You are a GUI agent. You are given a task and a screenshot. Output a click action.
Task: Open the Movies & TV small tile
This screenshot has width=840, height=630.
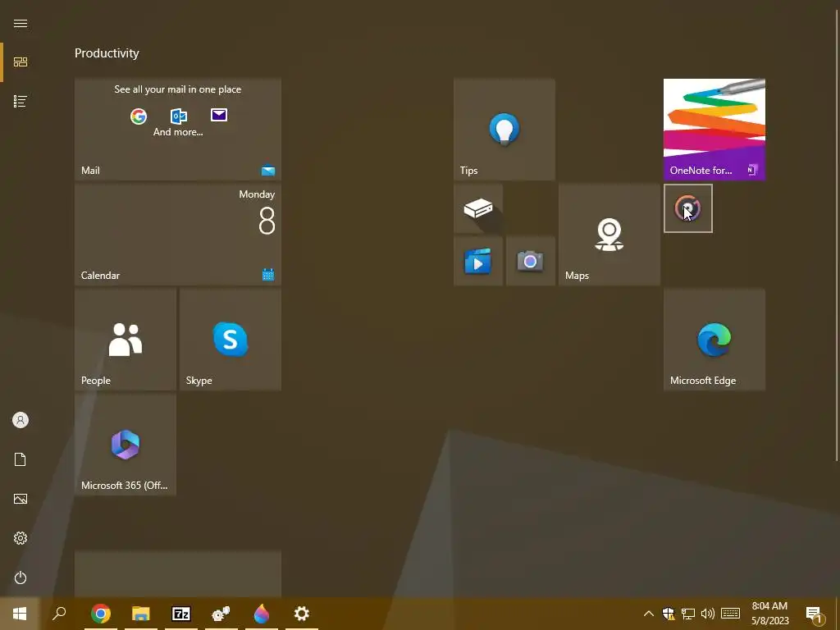[478, 261]
